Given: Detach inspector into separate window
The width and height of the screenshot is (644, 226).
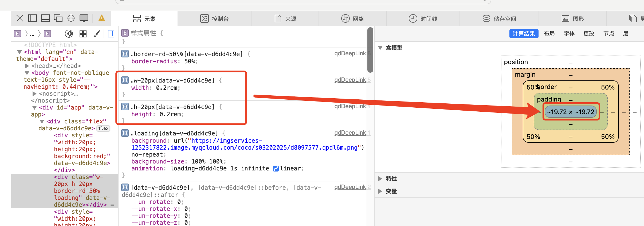Looking at the screenshot, I should (58, 18).
